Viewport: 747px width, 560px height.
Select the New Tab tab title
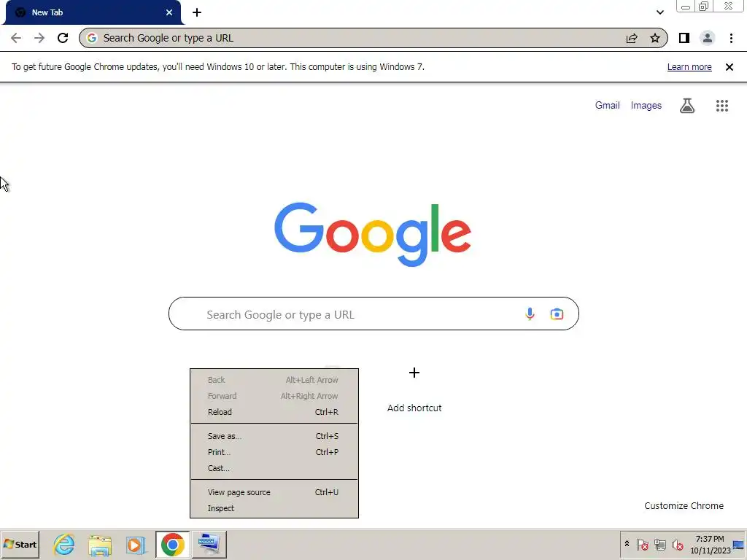pyautogui.click(x=47, y=12)
